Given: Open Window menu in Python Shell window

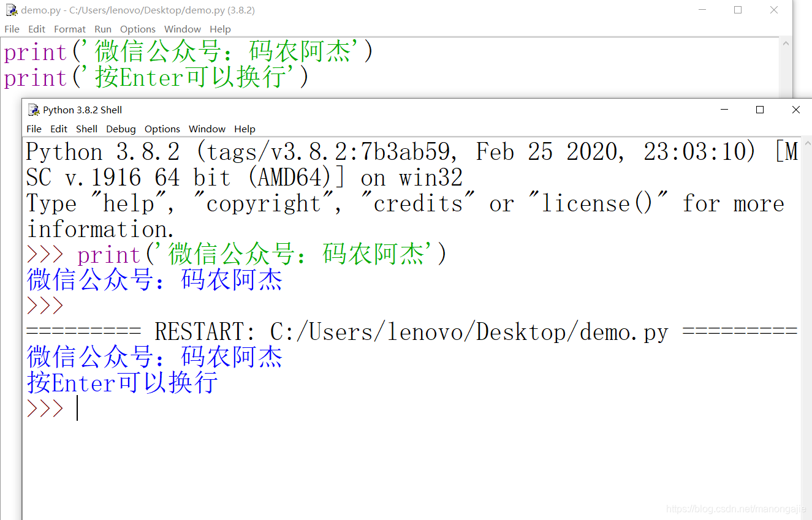Looking at the screenshot, I should 207,129.
